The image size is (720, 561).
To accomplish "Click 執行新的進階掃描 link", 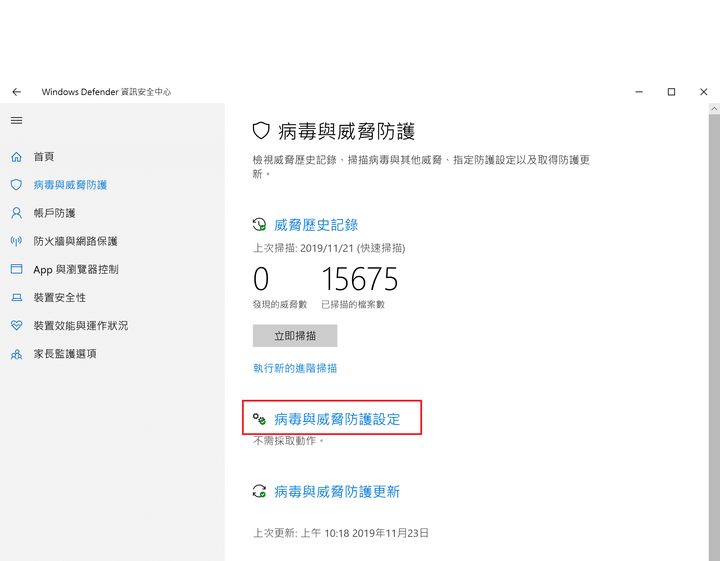I will (x=295, y=368).
